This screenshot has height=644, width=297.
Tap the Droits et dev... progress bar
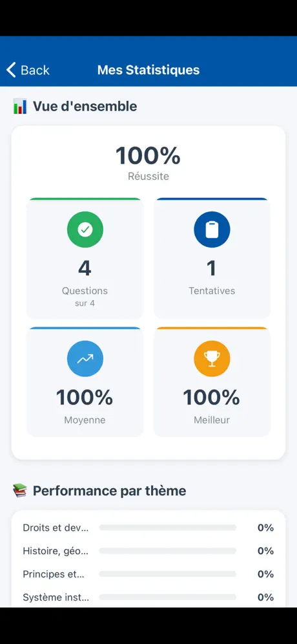(168, 528)
